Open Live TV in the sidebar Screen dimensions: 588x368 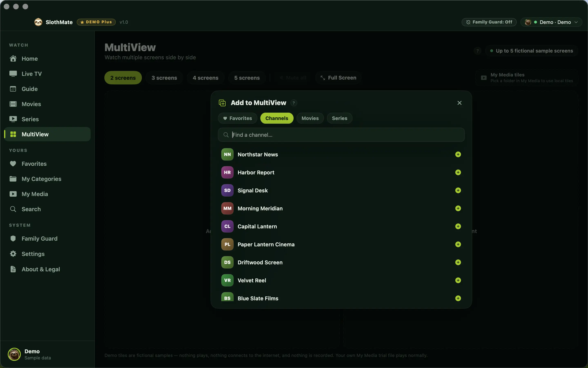[x=47, y=74]
